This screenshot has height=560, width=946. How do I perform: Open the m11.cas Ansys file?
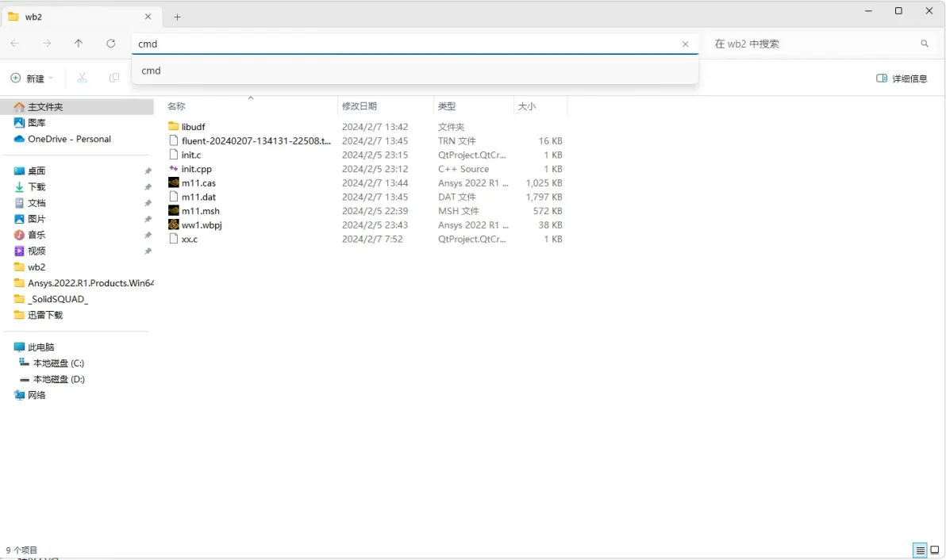pyautogui.click(x=198, y=183)
